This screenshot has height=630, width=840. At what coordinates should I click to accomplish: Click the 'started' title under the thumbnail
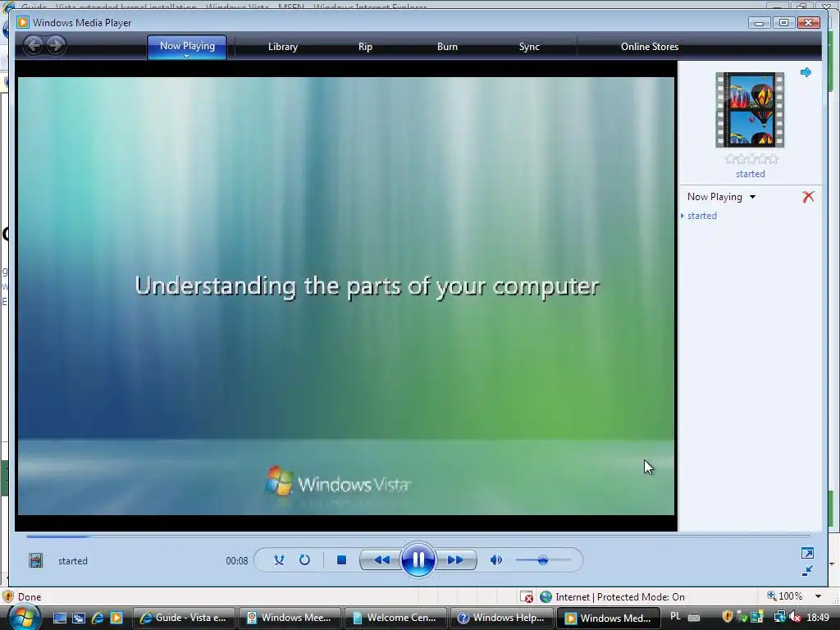(x=750, y=174)
